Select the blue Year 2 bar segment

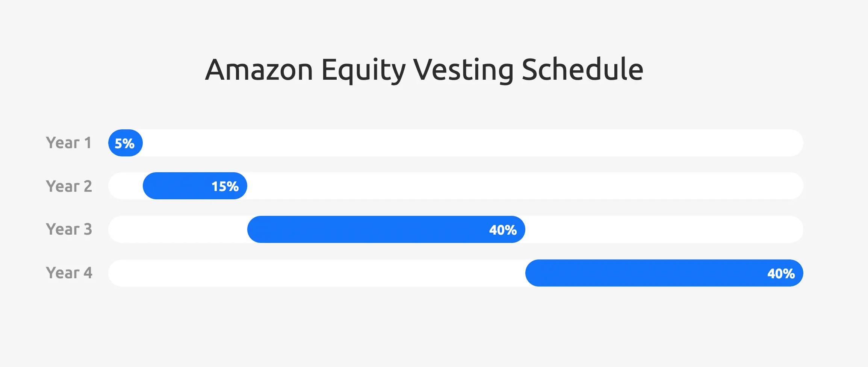[177, 186]
